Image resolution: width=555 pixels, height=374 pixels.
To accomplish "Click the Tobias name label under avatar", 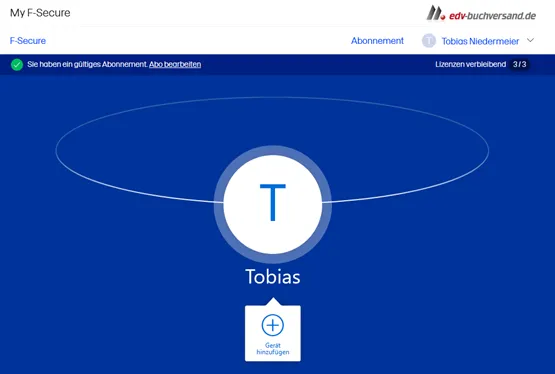I will (273, 277).
